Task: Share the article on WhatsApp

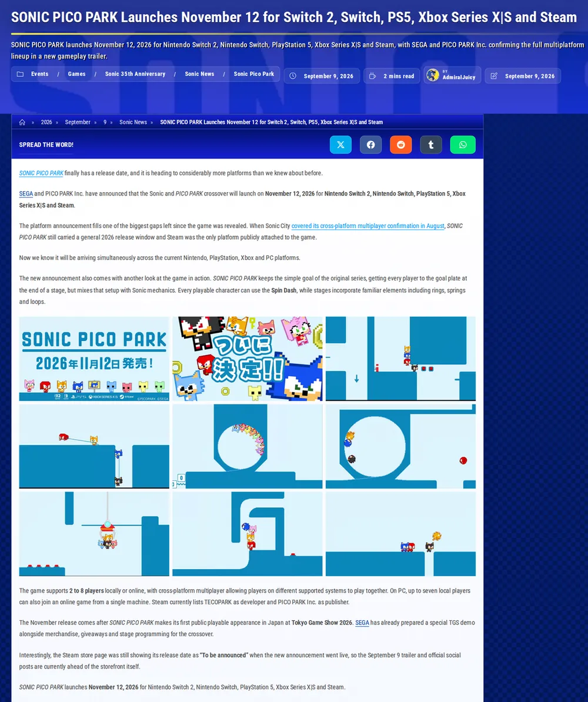Action: pyautogui.click(x=463, y=145)
